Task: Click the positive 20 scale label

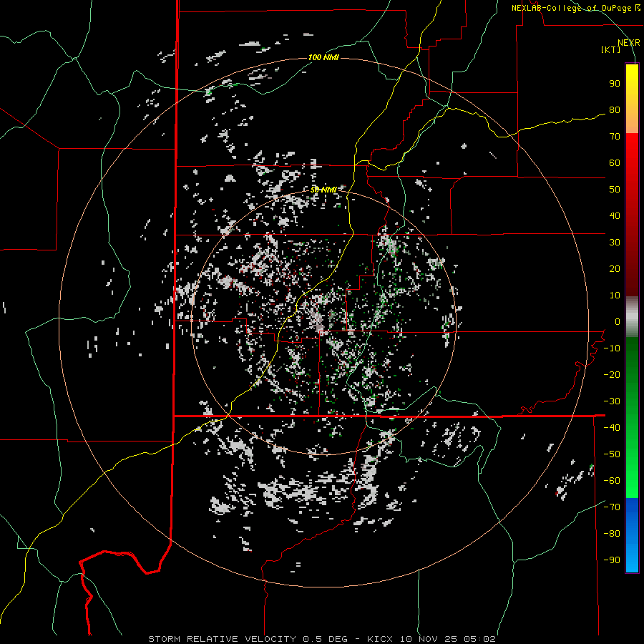Action: (x=615, y=268)
